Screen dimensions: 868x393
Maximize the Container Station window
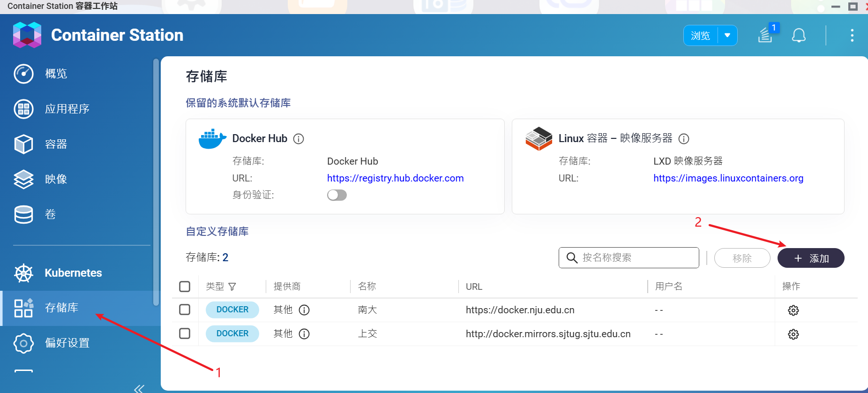853,7
